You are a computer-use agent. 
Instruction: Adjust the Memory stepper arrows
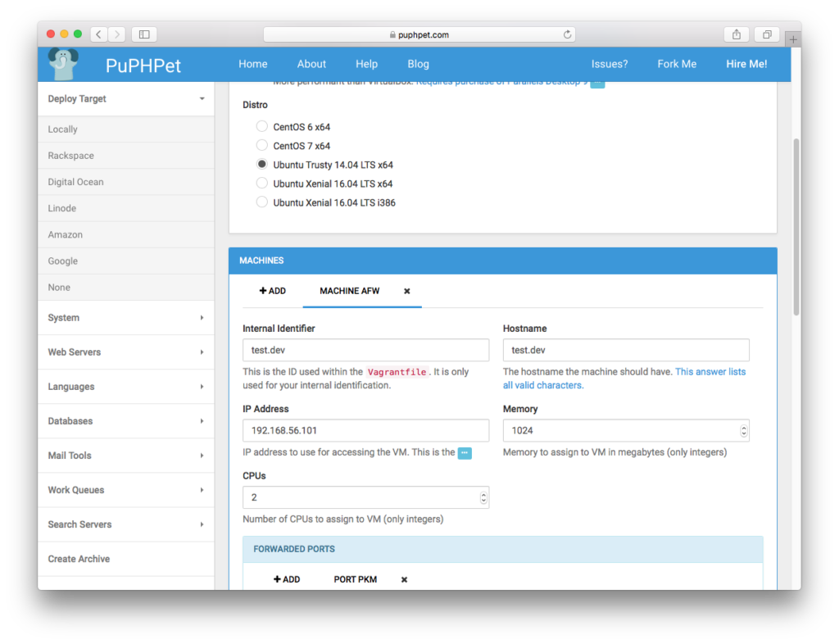[744, 431]
